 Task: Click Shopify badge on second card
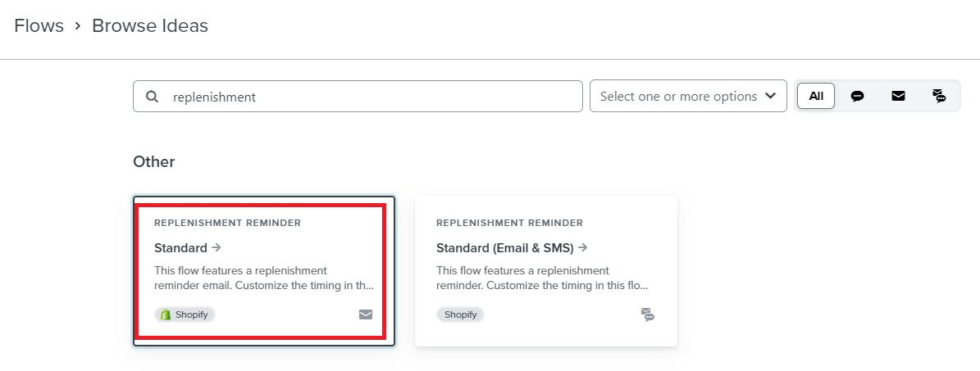pos(461,314)
